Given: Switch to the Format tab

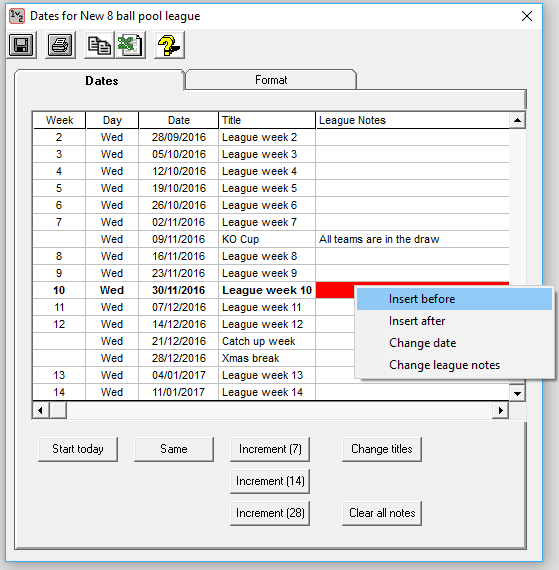Looking at the screenshot, I should point(271,80).
